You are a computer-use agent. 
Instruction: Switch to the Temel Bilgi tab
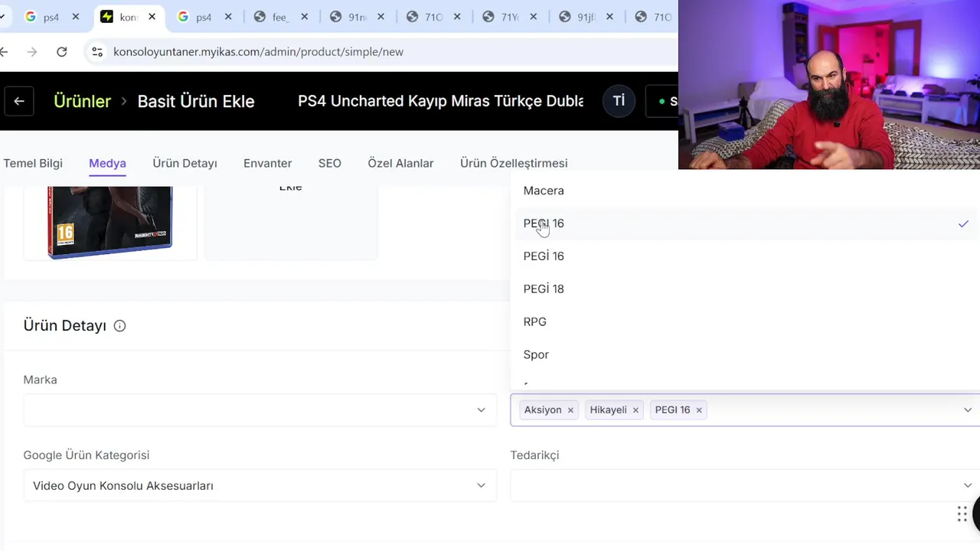pos(33,163)
